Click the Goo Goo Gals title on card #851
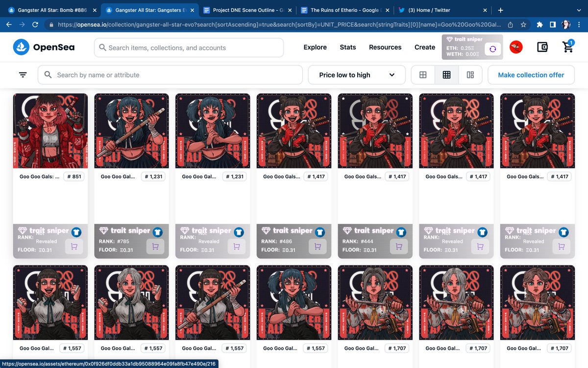Viewport: 588px width, 368px height. point(39,177)
